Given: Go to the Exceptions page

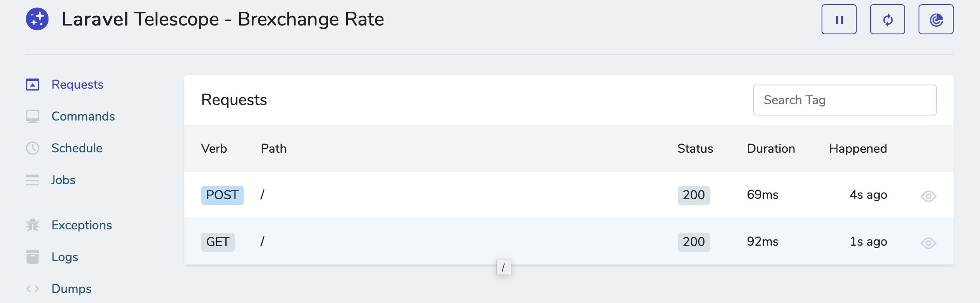Looking at the screenshot, I should coord(82,225).
